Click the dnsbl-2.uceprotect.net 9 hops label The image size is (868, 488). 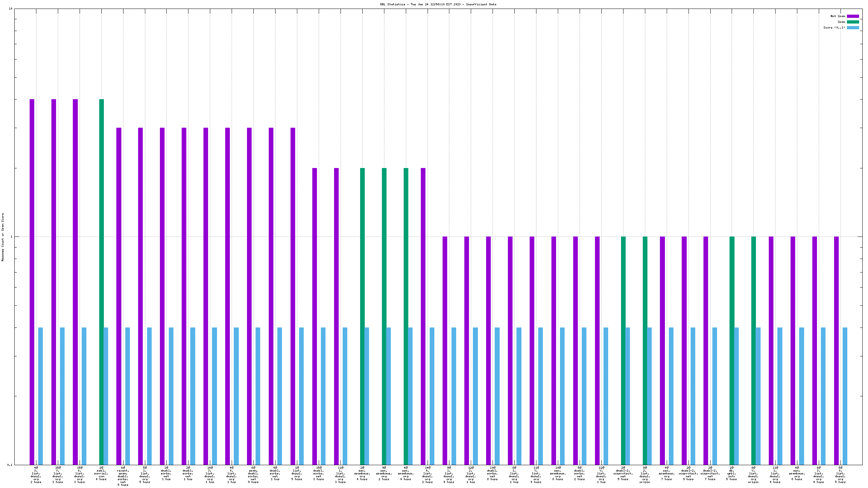click(688, 473)
